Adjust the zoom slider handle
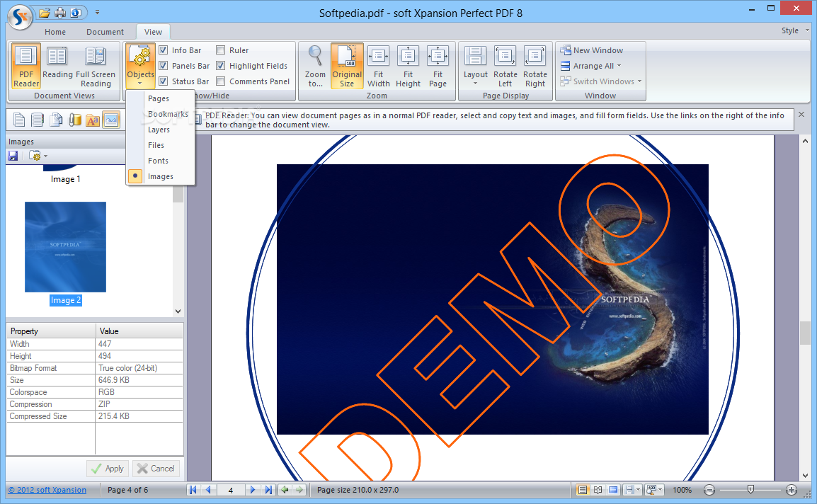This screenshot has height=504, width=817. pos(750,489)
